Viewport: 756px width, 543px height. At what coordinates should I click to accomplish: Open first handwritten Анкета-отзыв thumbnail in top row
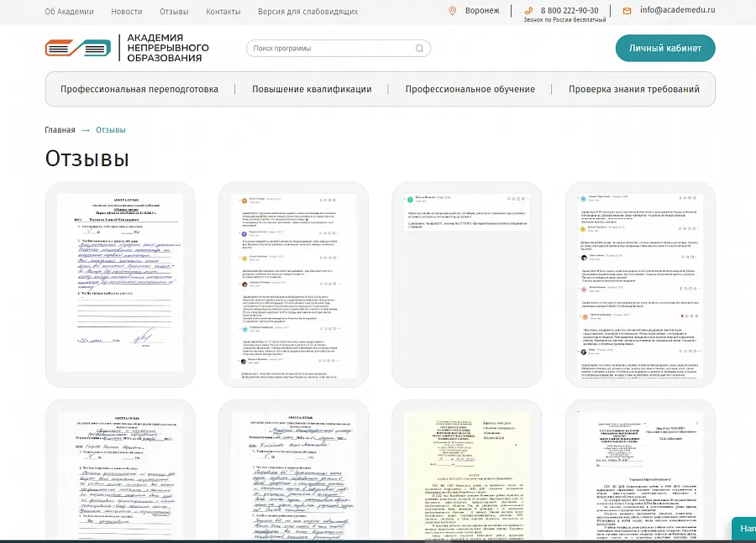pyautogui.click(x=120, y=285)
